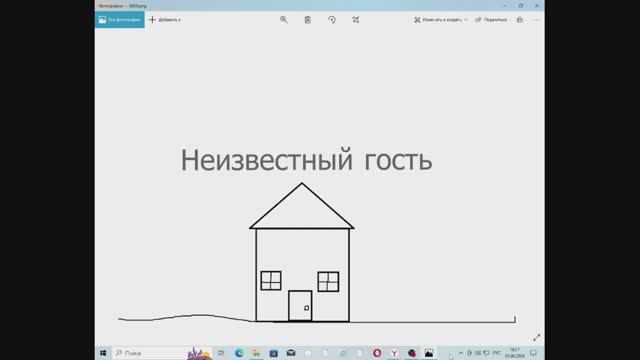This screenshot has height=360, width=640.
Task: Delete the photo with the trash icon
Action: tap(308, 20)
